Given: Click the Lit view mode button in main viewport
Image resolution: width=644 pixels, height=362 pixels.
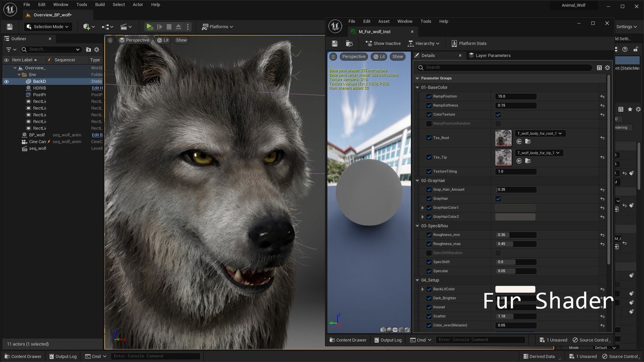Looking at the screenshot, I should coord(163,40).
